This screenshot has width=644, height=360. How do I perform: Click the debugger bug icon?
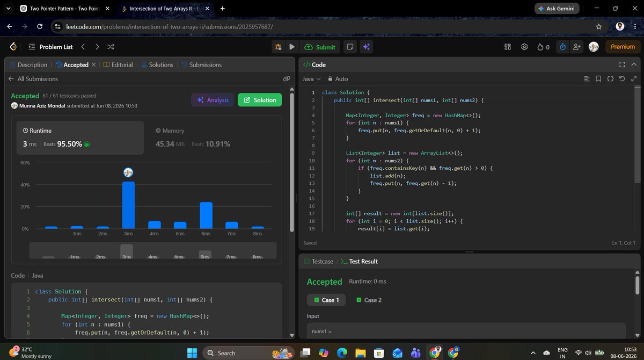click(279, 47)
